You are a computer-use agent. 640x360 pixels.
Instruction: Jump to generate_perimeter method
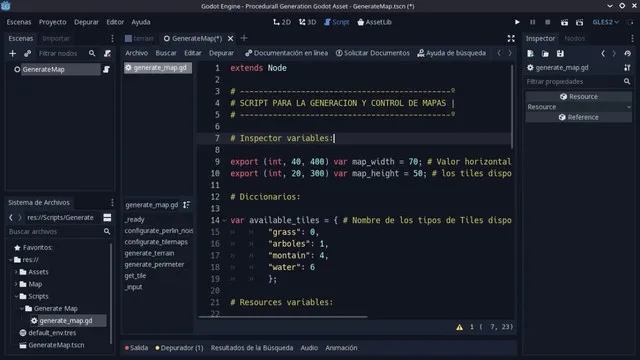(x=154, y=264)
